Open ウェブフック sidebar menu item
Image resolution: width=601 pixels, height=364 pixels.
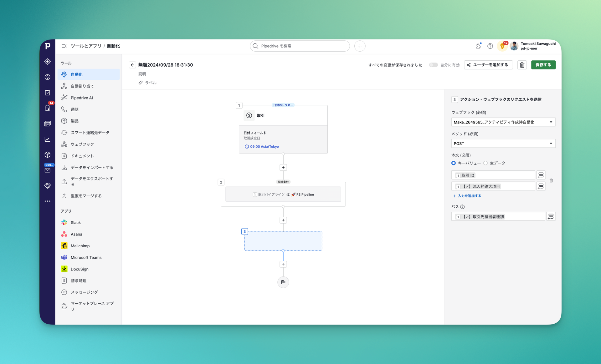click(x=89, y=144)
